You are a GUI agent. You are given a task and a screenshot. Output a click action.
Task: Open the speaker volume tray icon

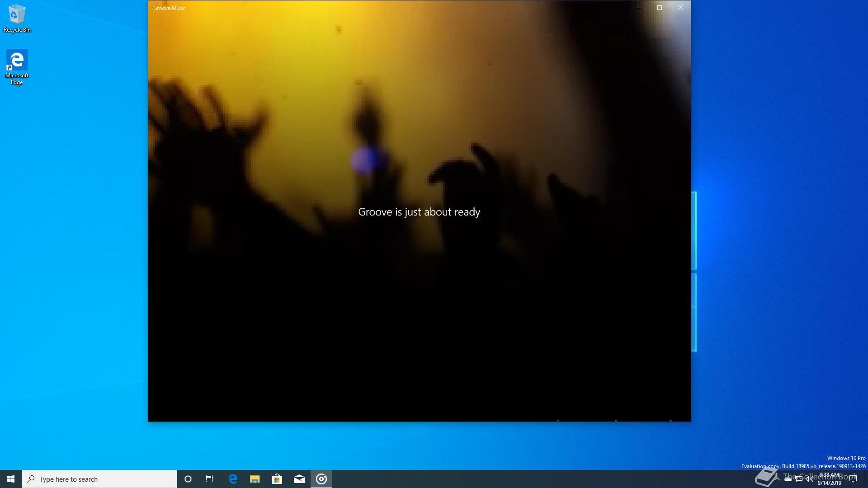pyautogui.click(x=810, y=479)
